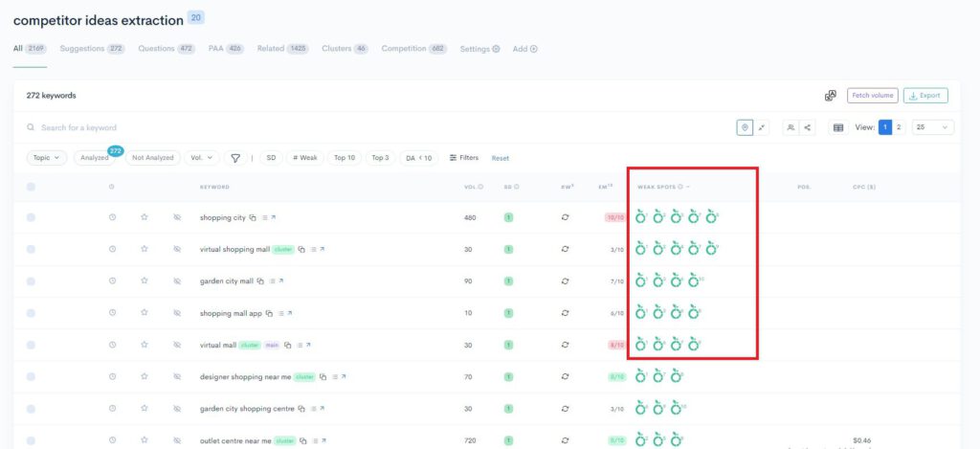Click the 'cluster' tag on 'virtual mall'
This screenshot has width=980, height=449.
(250, 346)
